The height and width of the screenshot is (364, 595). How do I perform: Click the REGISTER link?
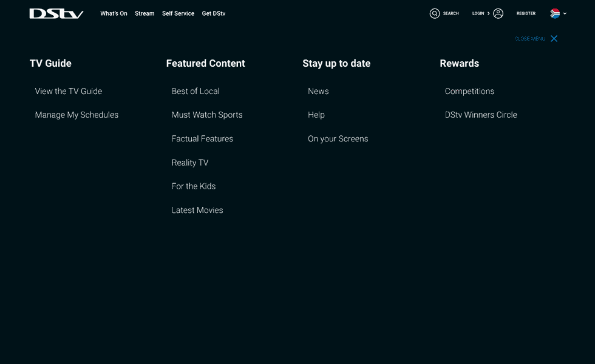(x=526, y=13)
